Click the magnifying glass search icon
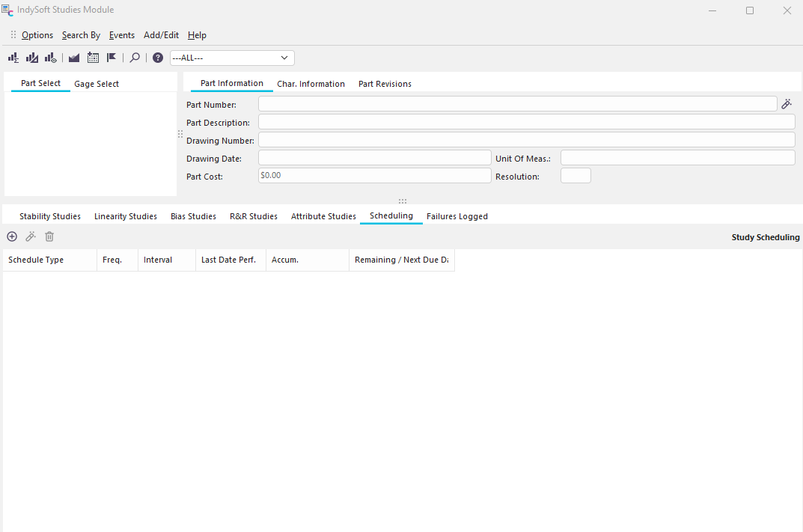The width and height of the screenshot is (803, 532). coord(135,58)
